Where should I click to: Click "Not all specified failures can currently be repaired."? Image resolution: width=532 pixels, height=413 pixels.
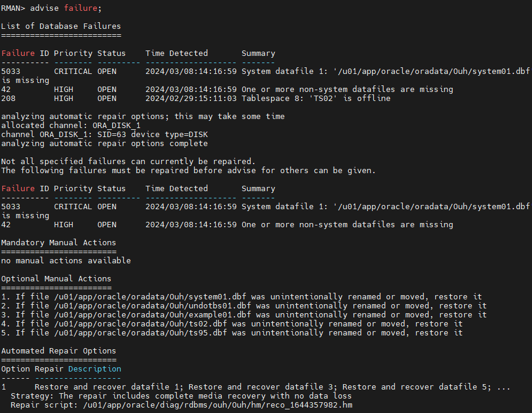pos(128,162)
